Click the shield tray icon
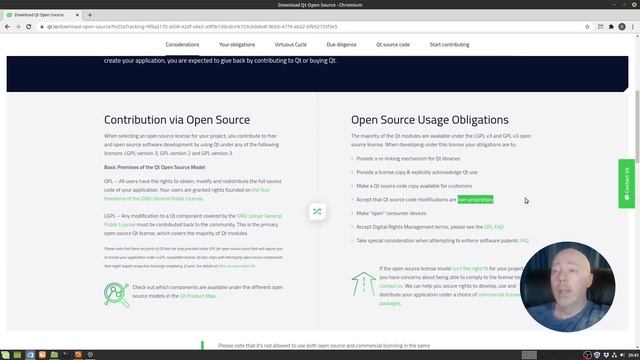640x360 pixels. (597, 355)
